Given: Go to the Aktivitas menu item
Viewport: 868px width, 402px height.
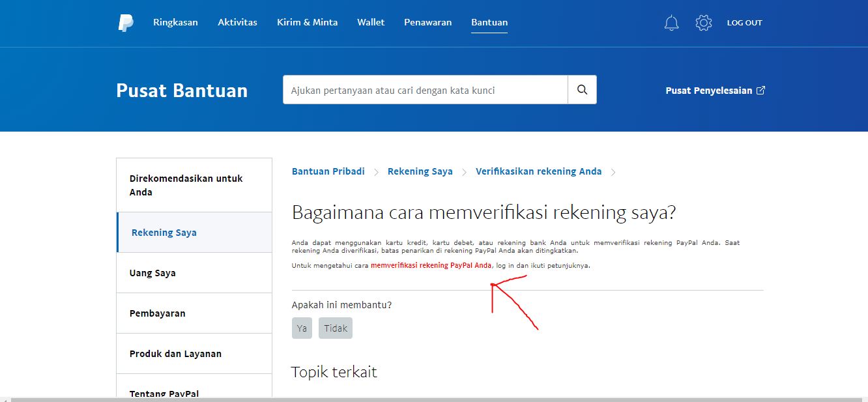Looking at the screenshot, I should 238,22.
